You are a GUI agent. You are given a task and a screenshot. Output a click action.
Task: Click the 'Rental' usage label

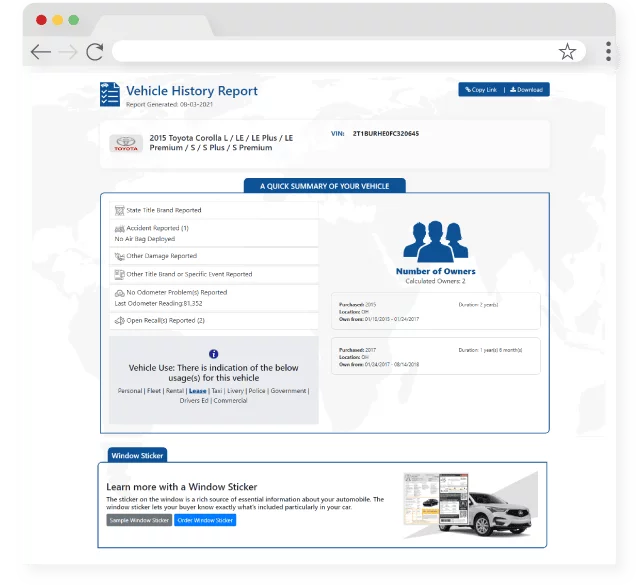pyautogui.click(x=175, y=391)
